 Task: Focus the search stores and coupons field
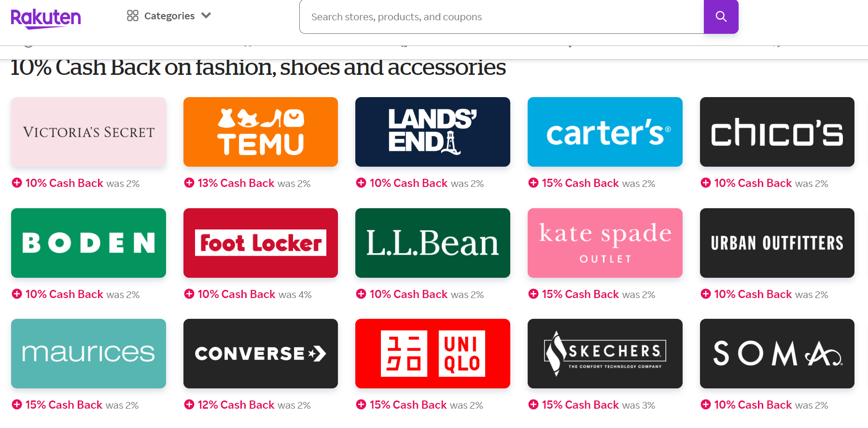pyautogui.click(x=502, y=17)
